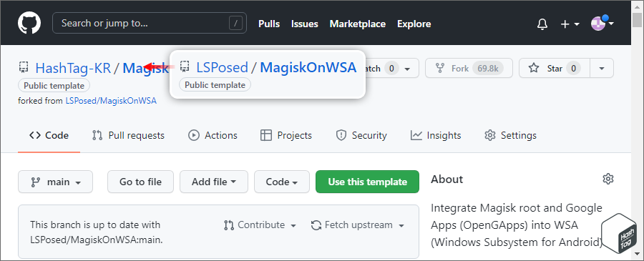Expand the Fetch upstream dropdown
Viewport: 644px width, 261px height.
point(358,225)
